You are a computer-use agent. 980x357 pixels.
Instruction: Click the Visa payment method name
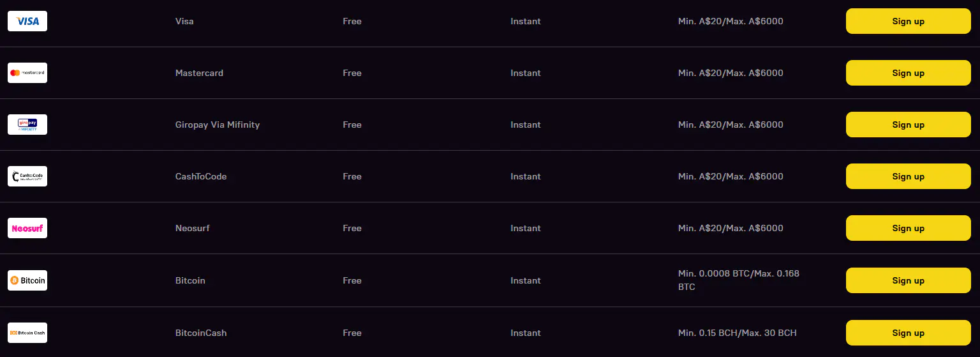(184, 21)
